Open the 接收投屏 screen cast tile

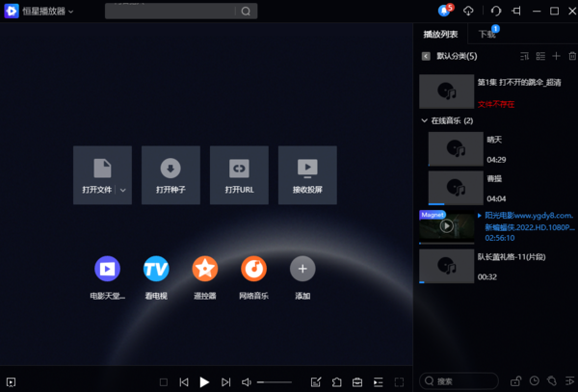[x=307, y=174]
